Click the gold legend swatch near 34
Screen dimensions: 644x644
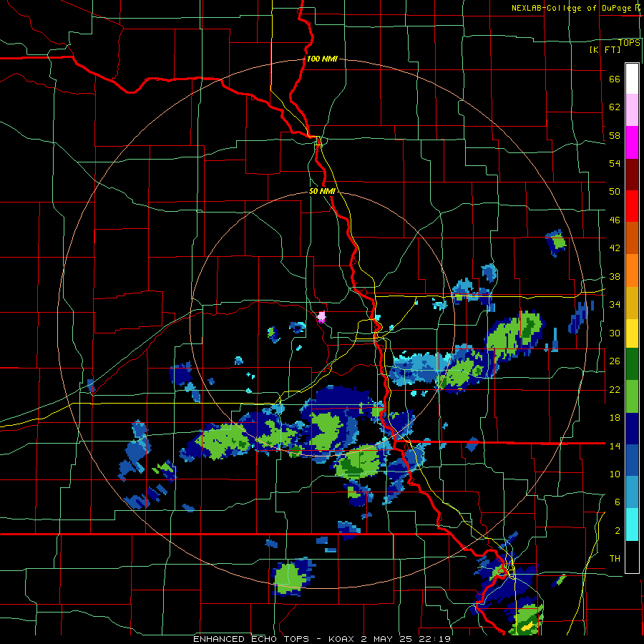[632, 302]
